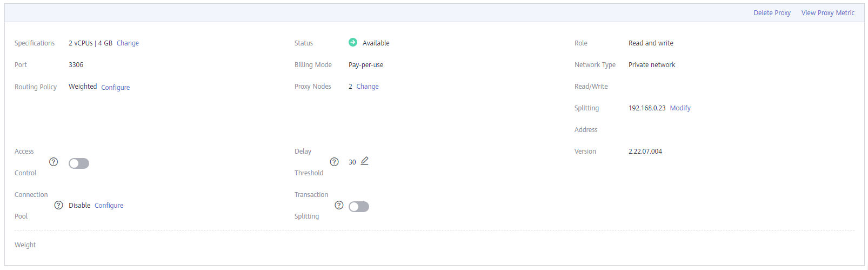Screen dimensions: 868x270
Task: Select the version number 2.22.07.004
Action: pos(645,152)
